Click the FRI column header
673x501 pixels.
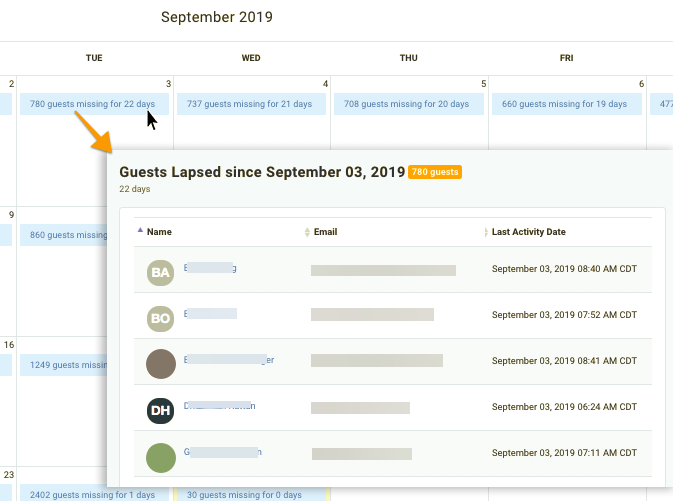567,58
